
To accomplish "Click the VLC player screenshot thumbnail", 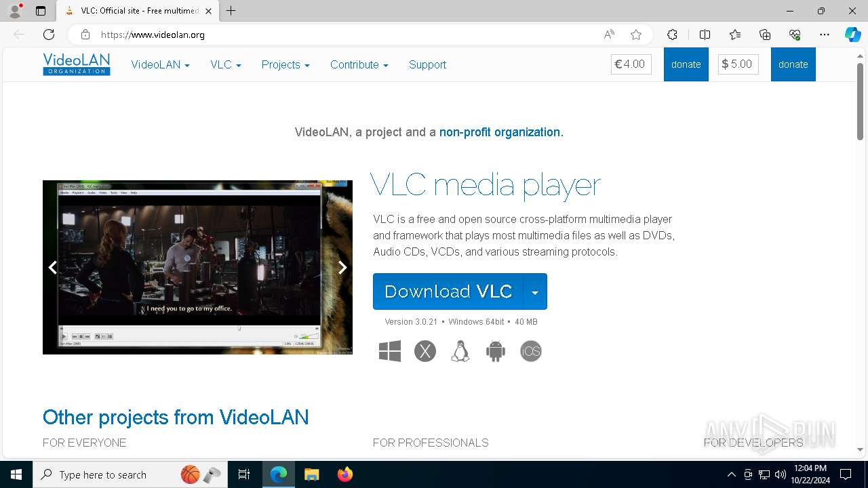I will coord(197,267).
